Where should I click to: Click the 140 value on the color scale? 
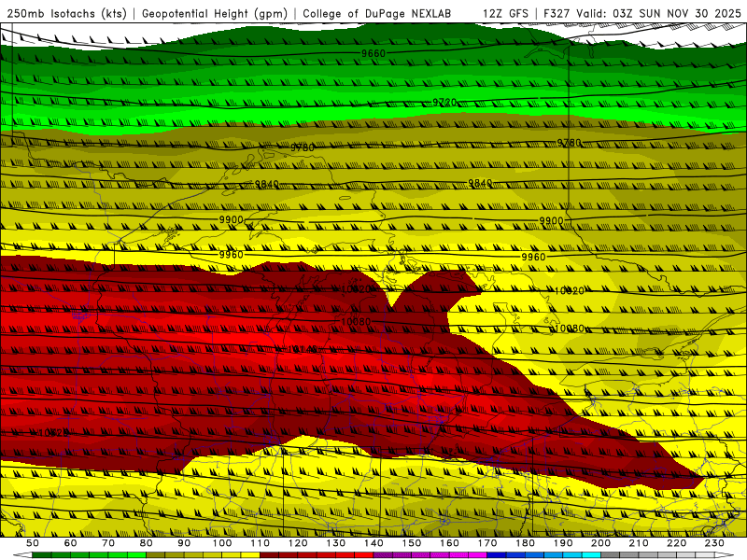[x=373, y=543]
